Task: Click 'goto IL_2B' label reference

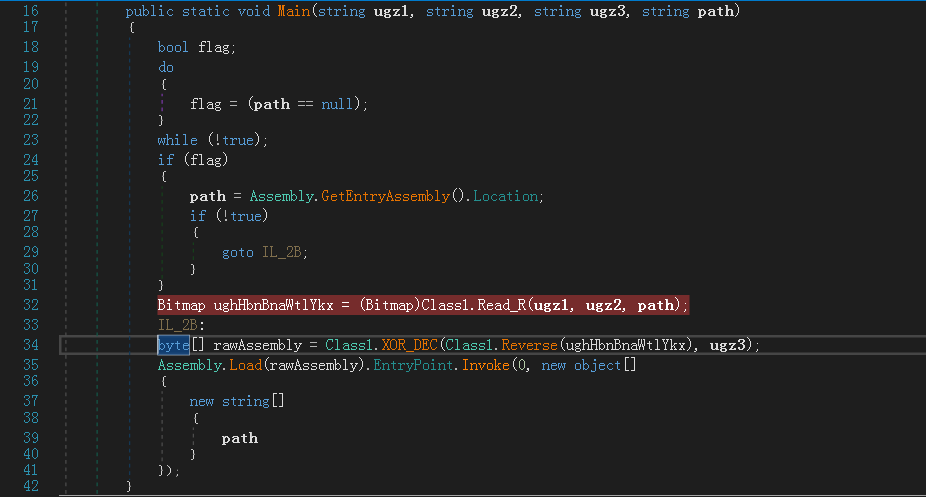Action: [264, 253]
